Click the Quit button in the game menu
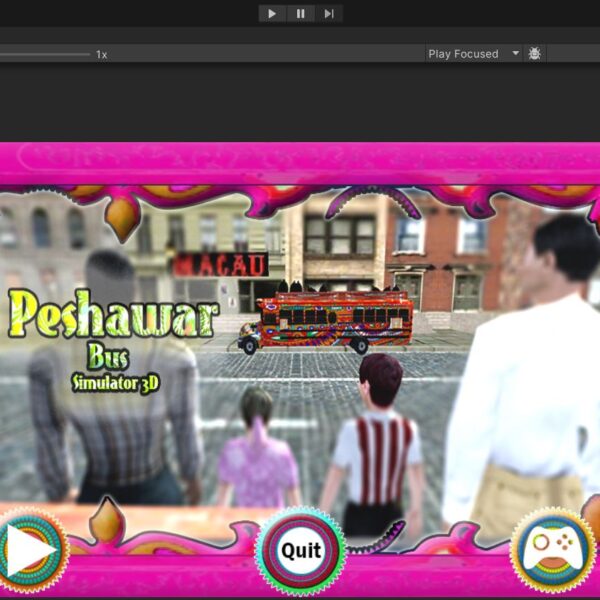600x600 pixels. (300, 551)
